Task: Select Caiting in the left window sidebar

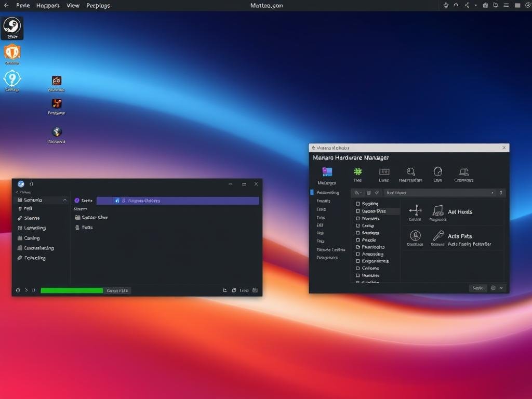Action: [29, 238]
